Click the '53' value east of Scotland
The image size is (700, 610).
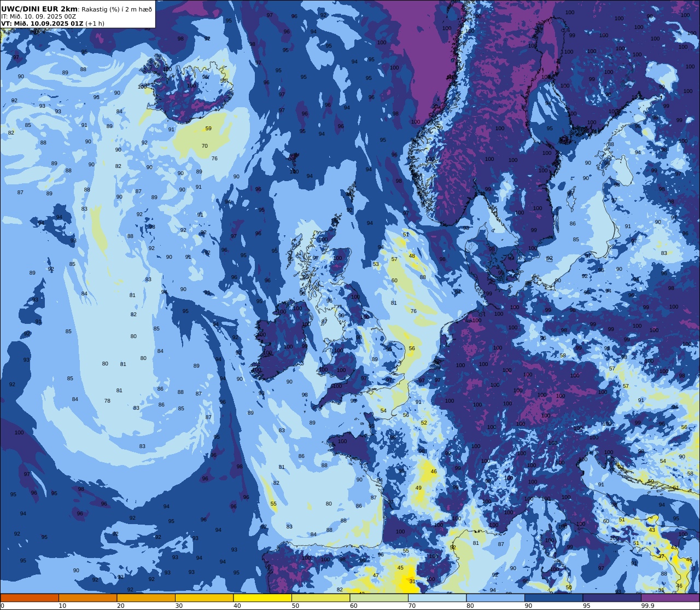click(376, 264)
